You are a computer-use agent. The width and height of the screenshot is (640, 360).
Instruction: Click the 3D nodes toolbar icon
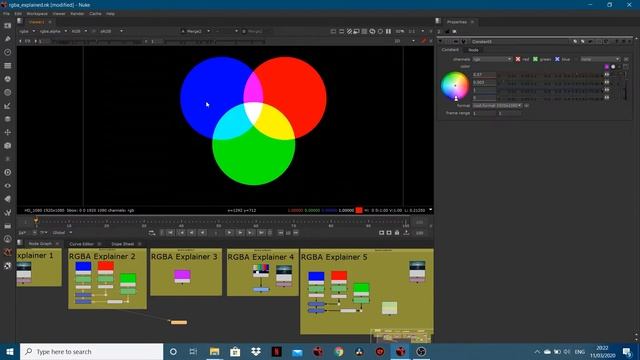pos(7,146)
